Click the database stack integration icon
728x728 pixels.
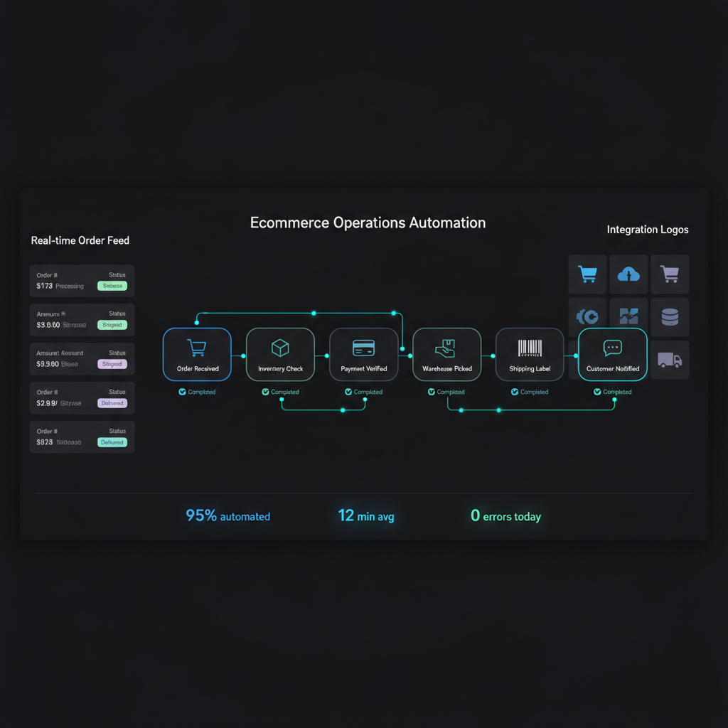tap(670, 317)
